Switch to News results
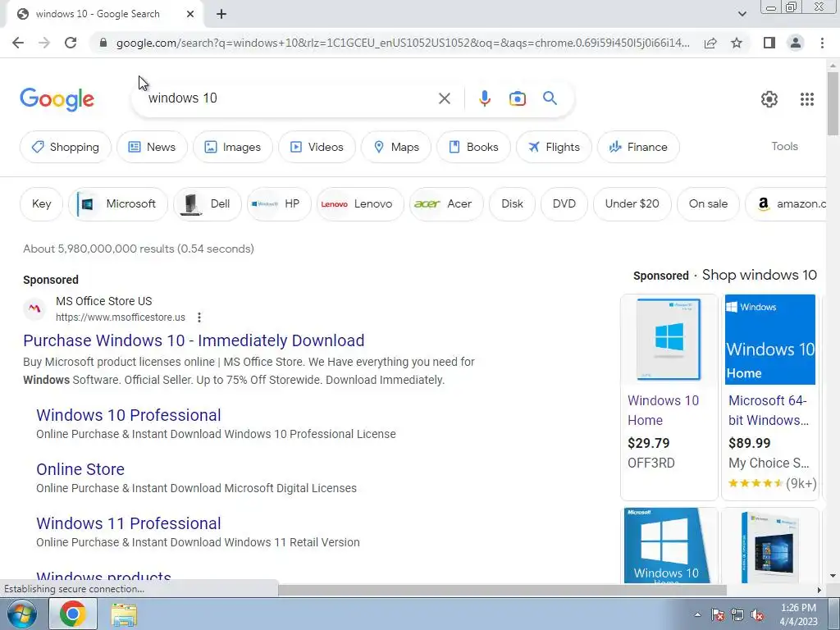Image resolution: width=840 pixels, height=630 pixels. [152, 147]
